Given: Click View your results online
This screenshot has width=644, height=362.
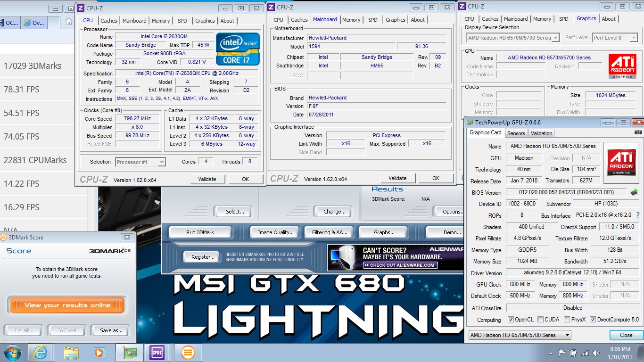Looking at the screenshot, I should pos(66,305).
